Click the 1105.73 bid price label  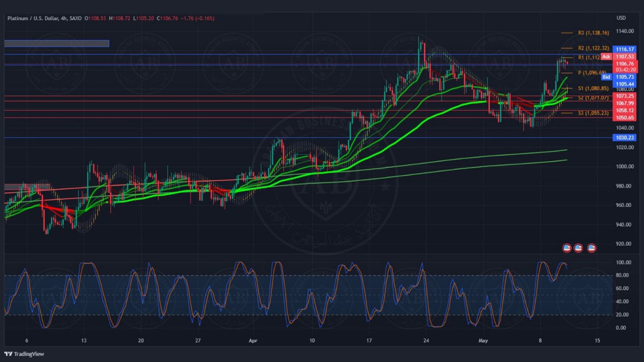tap(625, 77)
